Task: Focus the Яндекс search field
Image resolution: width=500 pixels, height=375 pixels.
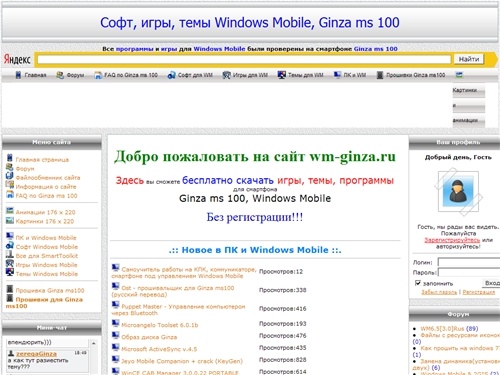Action: [244, 59]
